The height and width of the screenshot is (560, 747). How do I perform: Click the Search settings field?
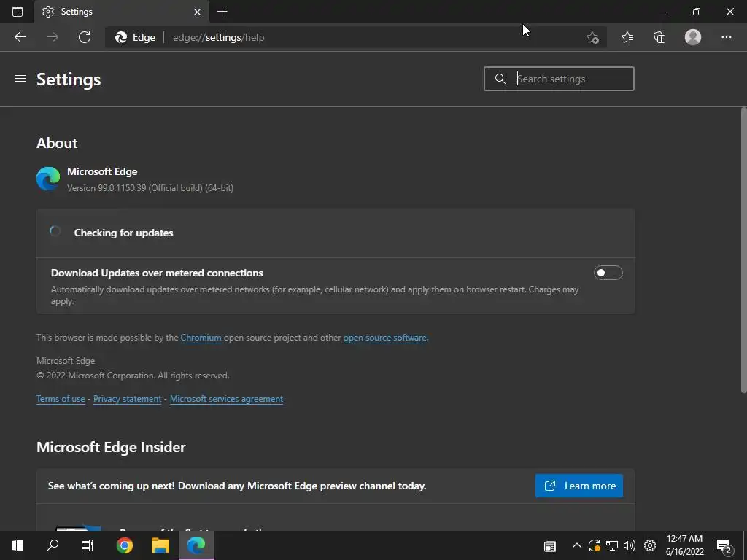click(559, 79)
